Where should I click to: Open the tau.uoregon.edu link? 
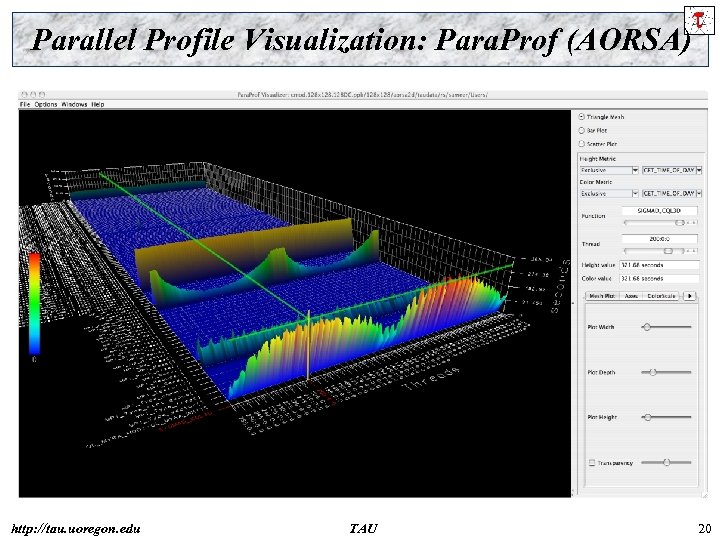pos(76,529)
